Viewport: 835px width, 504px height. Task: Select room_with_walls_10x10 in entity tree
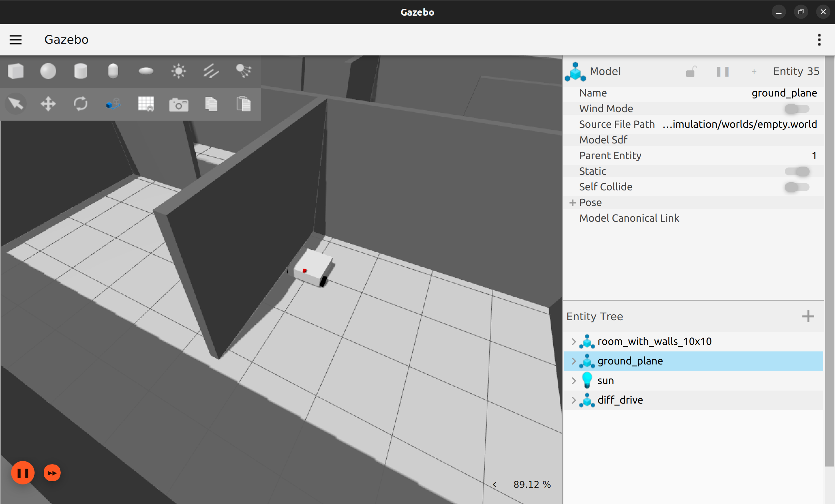click(693, 341)
